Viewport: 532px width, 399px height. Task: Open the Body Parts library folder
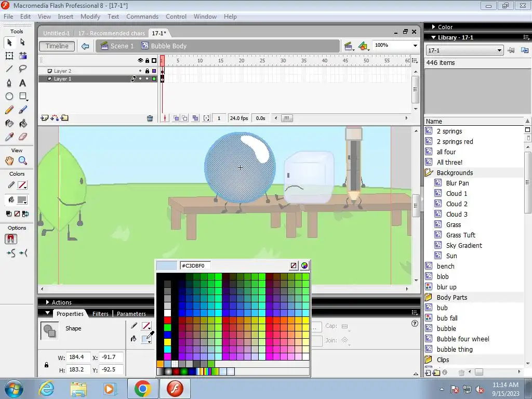pos(429,298)
